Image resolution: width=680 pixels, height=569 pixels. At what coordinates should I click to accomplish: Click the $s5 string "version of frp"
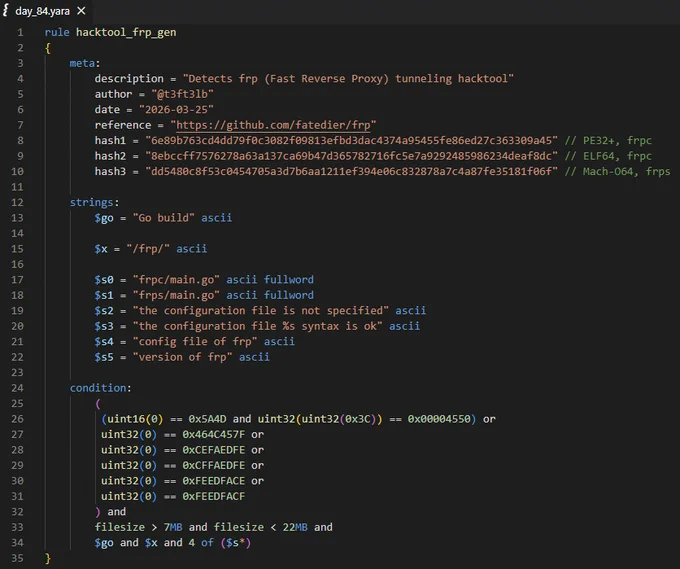point(183,357)
